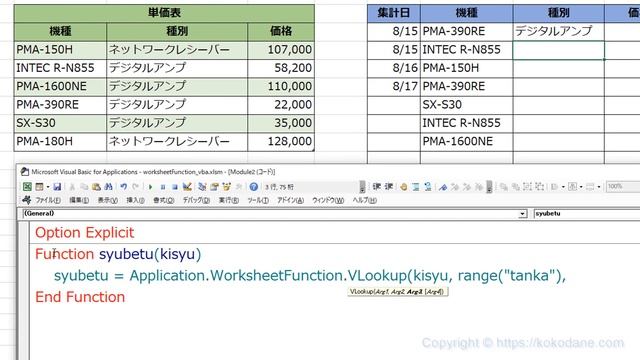Open the Make Same Size dropdown arrow
This screenshot has width=640, height=360.
point(599,187)
